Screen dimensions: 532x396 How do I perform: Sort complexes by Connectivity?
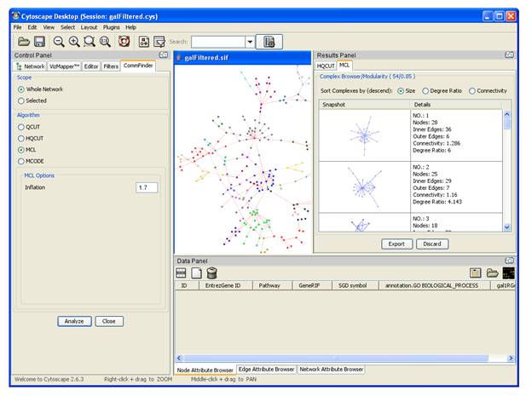click(472, 91)
